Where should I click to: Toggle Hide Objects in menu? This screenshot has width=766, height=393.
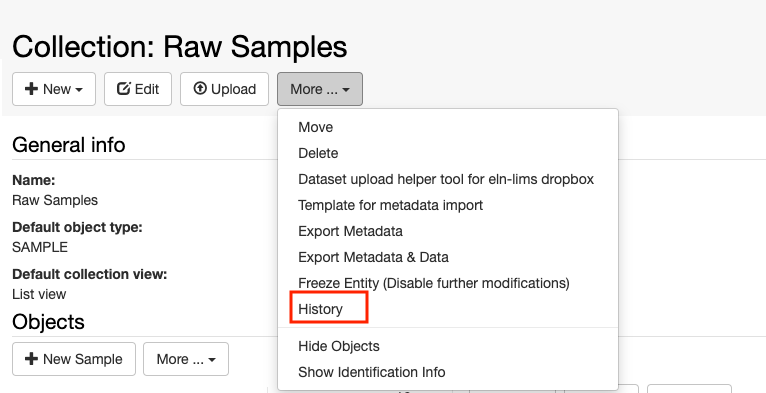tap(339, 346)
